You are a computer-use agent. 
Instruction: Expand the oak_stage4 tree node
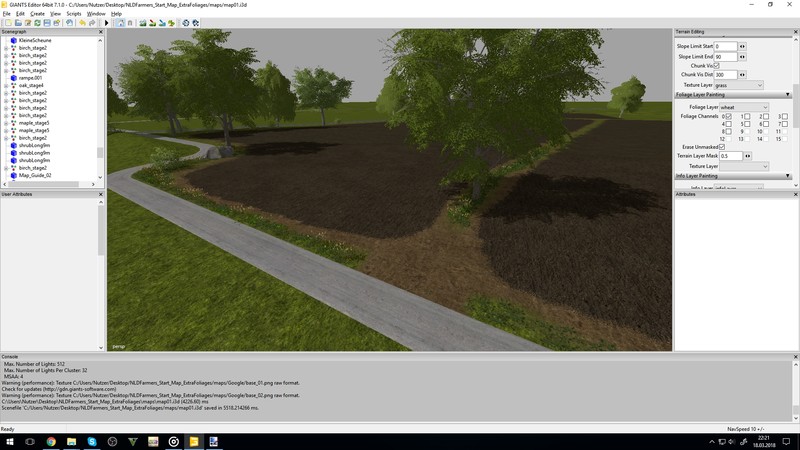(x=6, y=86)
